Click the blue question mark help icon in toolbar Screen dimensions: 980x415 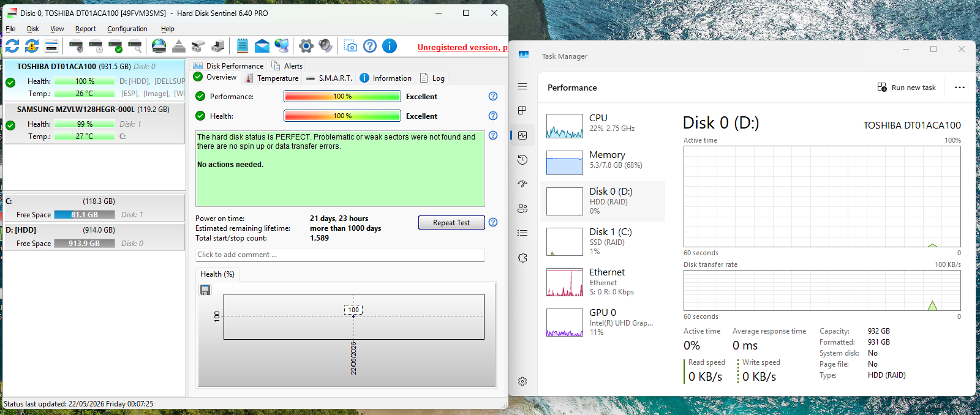click(x=370, y=46)
